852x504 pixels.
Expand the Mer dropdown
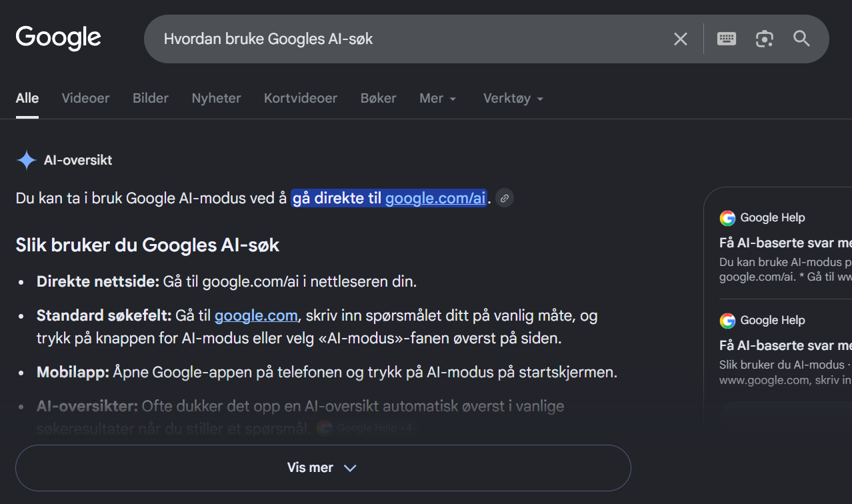click(438, 98)
